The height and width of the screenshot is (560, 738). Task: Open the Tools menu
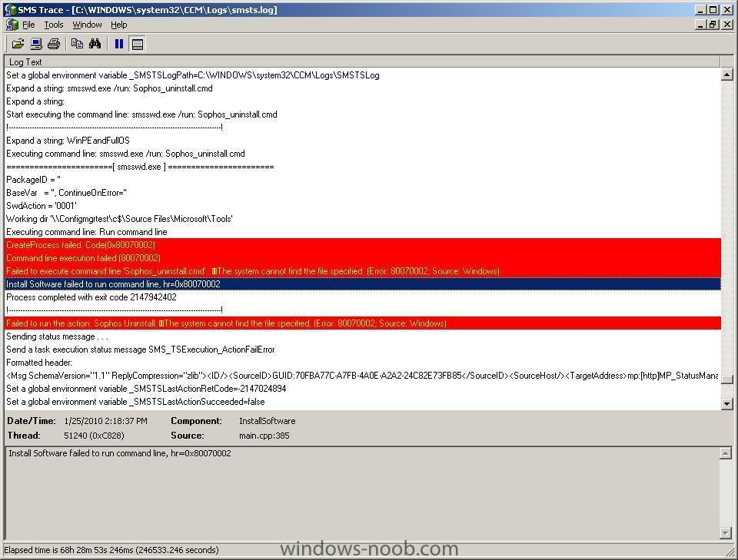coord(54,25)
